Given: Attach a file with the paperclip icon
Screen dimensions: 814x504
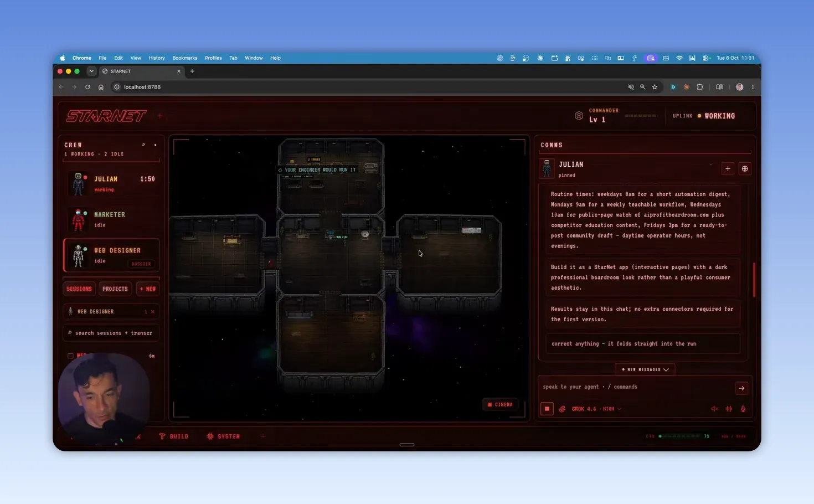Looking at the screenshot, I should coord(562,409).
